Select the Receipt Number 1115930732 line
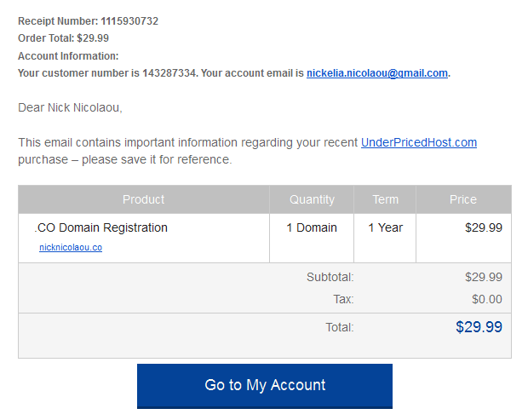This screenshot has width=528, height=420. click(x=88, y=21)
